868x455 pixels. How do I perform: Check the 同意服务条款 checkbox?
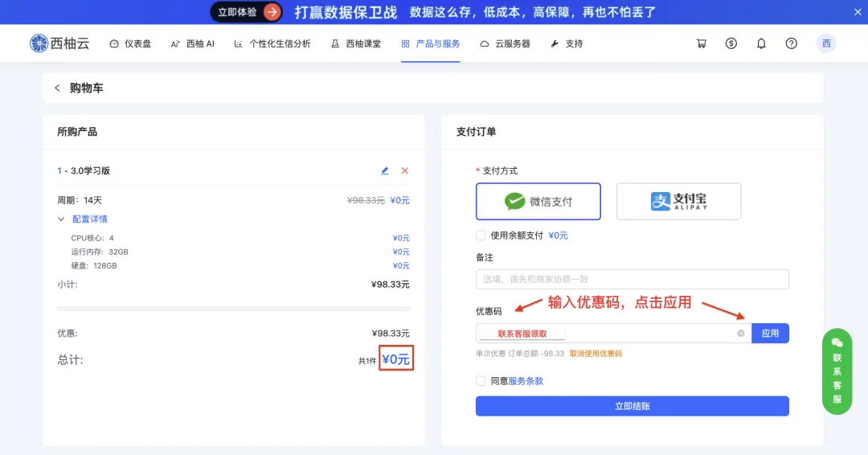[481, 381]
